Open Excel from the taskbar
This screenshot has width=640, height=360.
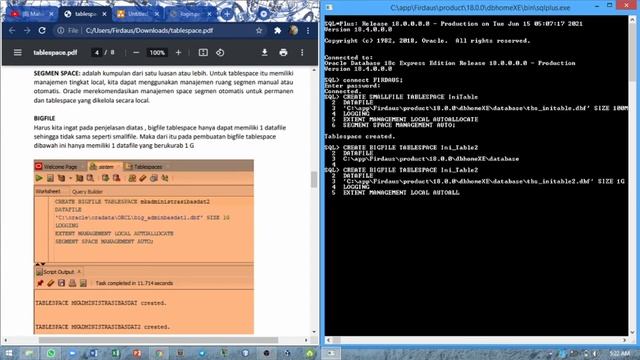point(115,353)
